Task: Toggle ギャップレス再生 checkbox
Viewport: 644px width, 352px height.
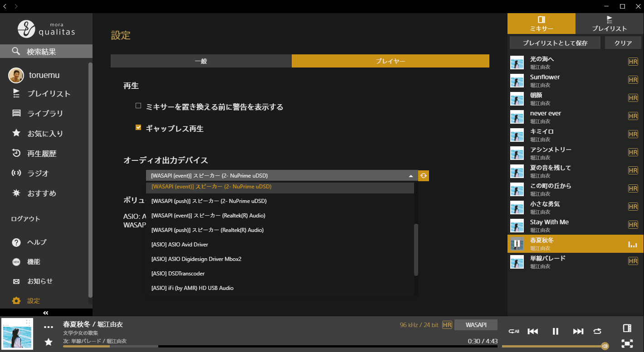Action: [139, 128]
